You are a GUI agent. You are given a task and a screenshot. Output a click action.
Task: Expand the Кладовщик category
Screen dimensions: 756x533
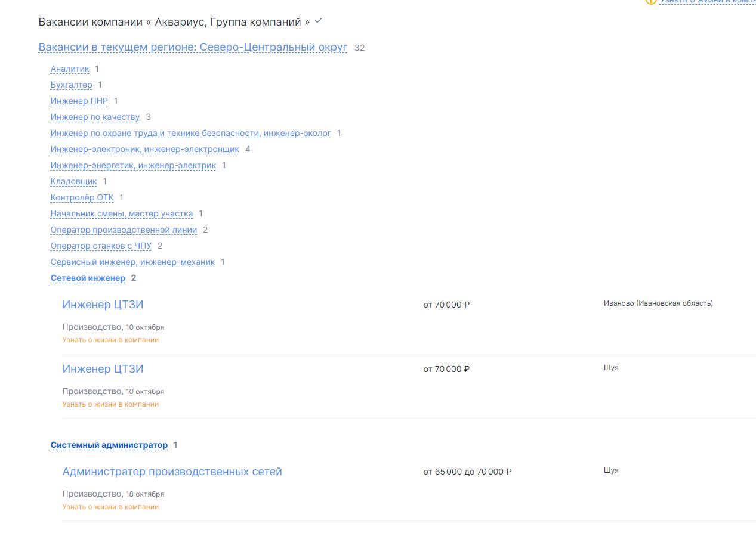coord(73,182)
